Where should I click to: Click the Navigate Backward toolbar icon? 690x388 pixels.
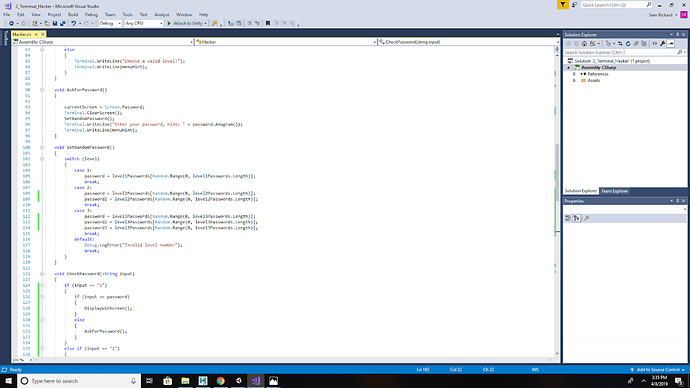pyautogui.click(x=11, y=23)
